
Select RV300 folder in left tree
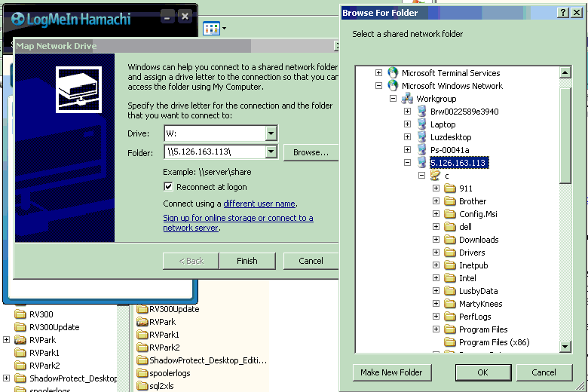(x=41, y=314)
